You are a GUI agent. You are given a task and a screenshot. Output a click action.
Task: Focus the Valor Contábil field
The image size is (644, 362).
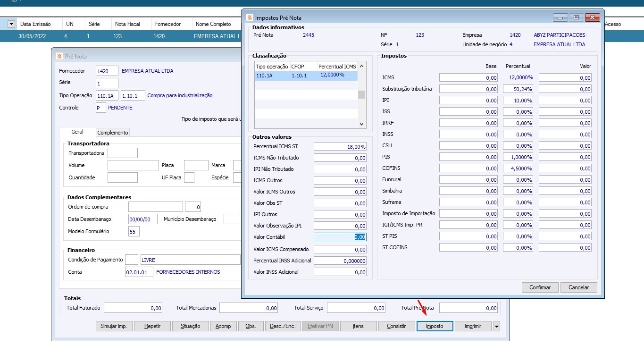pos(340,237)
